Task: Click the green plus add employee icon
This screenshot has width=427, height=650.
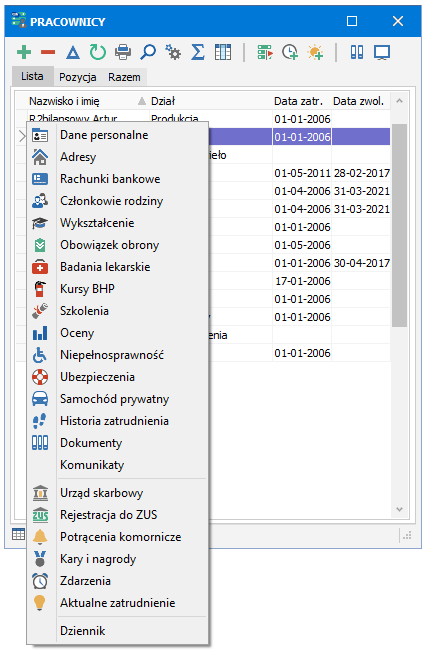Action: click(x=24, y=52)
